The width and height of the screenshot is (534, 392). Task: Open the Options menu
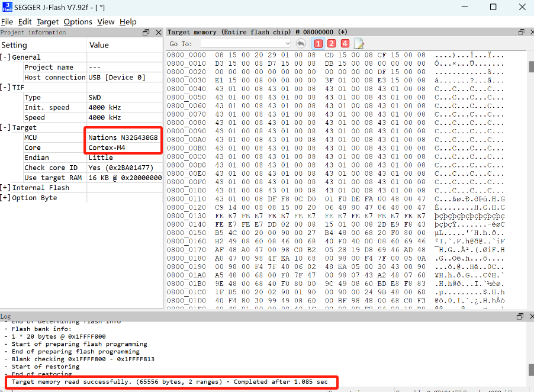point(78,22)
